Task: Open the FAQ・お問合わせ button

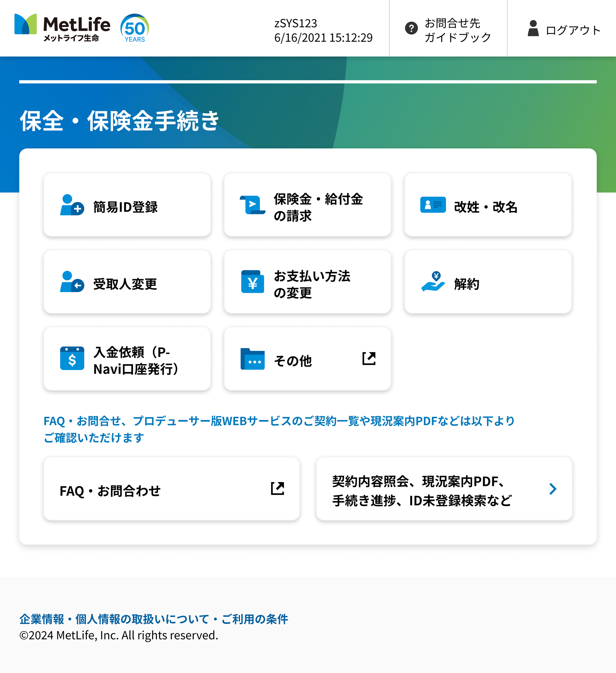Action: pos(110,491)
